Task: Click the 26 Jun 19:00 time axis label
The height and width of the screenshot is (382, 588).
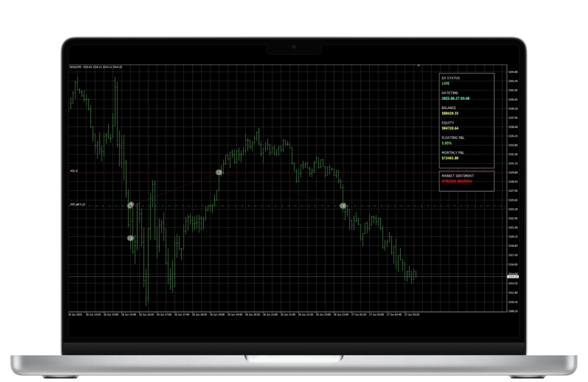Action: pyautogui.click(x=218, y=315)
